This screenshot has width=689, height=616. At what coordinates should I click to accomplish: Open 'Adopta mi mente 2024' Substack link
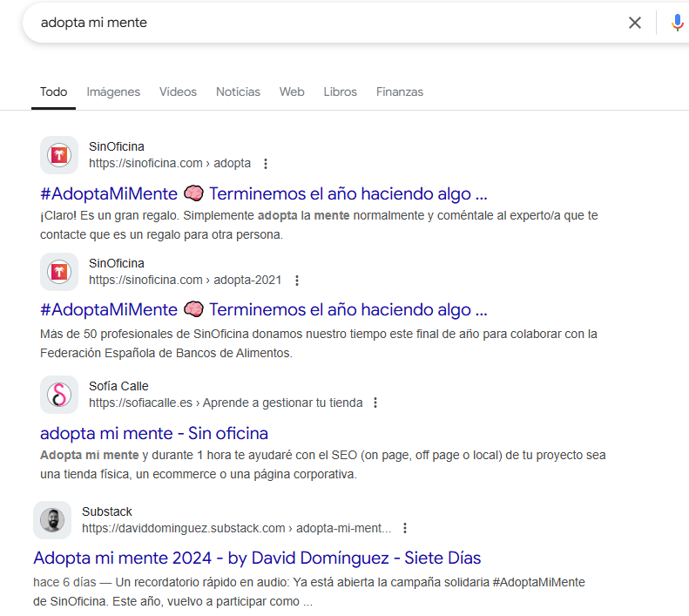pyautogui.click(x=257, y=558)
